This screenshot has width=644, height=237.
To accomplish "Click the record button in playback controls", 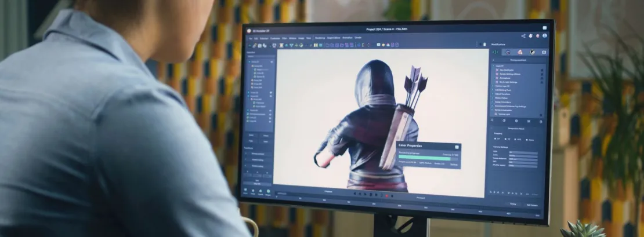I will (x=386, y=195).
